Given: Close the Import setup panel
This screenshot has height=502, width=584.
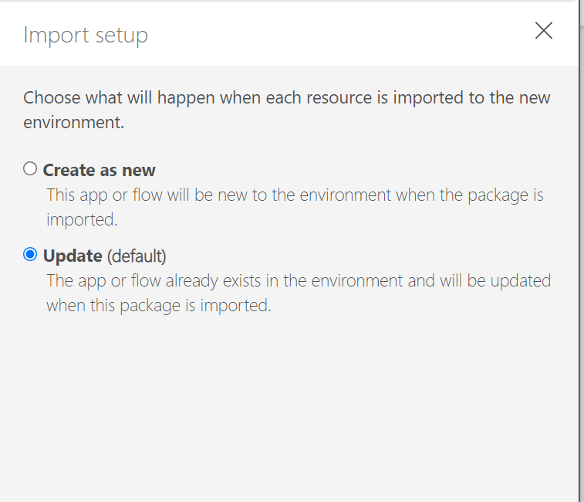Looking at the screenshot, I should (543, 31).
